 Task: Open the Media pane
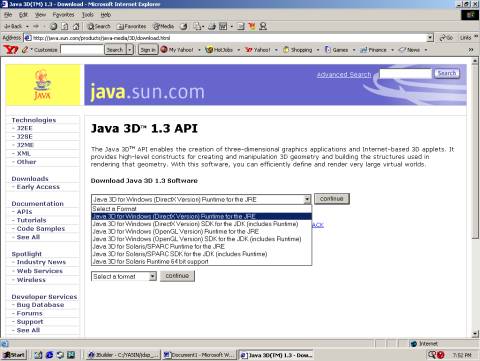point(163,26)
